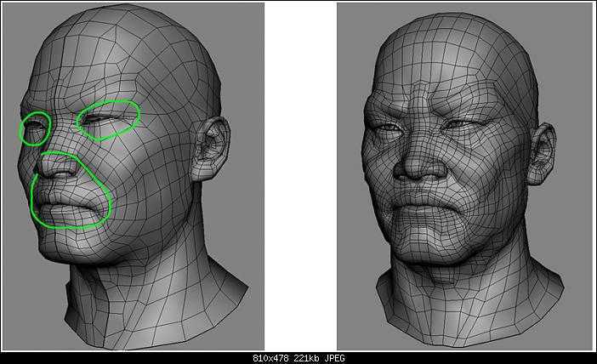Click the lips of the front-view head

tap(422, 206)
